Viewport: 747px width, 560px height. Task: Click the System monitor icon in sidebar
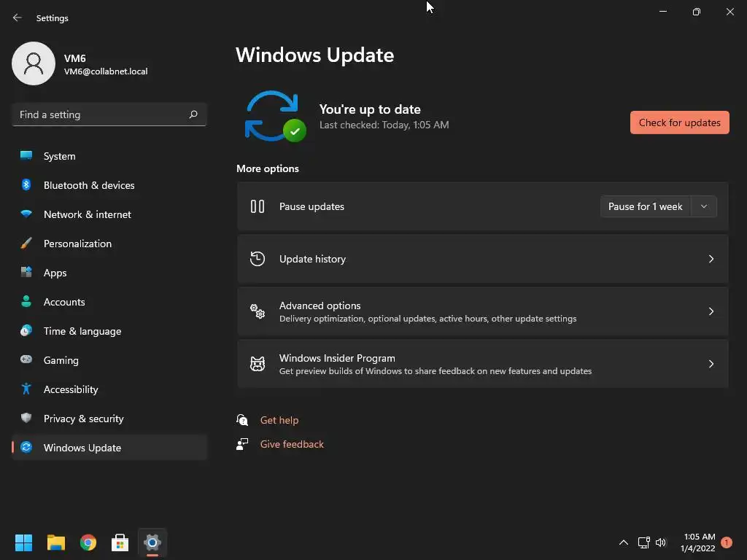(26, 156)
